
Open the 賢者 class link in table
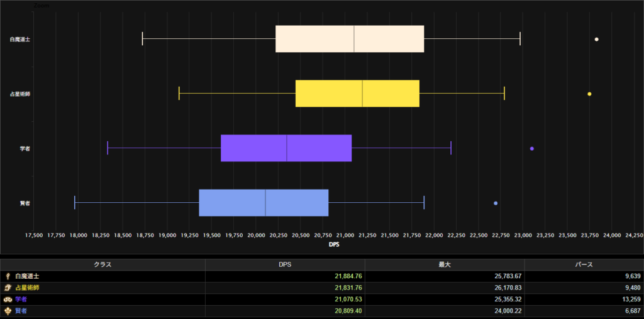pos(21,311)
